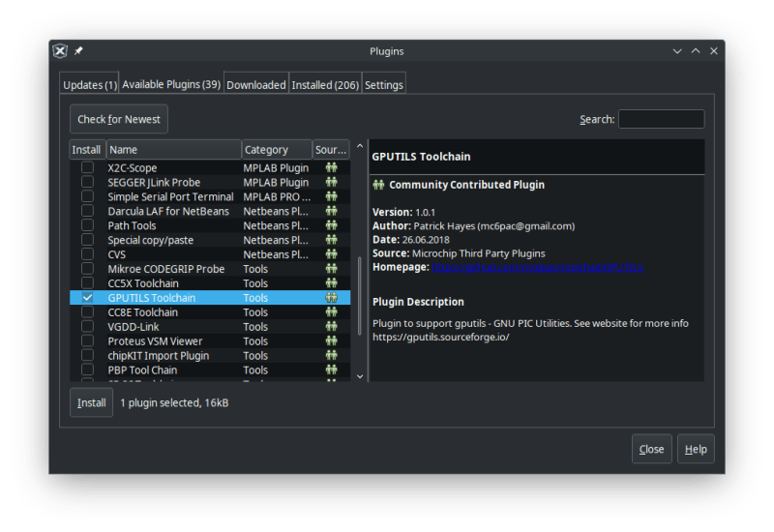This screenshot has height=532, width=774.
Task: Select the chipKIT Import Plugin row
Action: coord(210,355)
